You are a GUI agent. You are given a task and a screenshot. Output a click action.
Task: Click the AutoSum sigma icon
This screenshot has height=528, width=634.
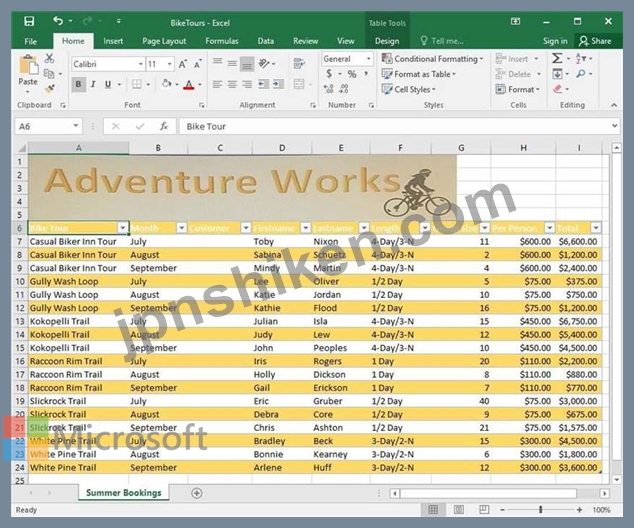(x=557, y=58)
